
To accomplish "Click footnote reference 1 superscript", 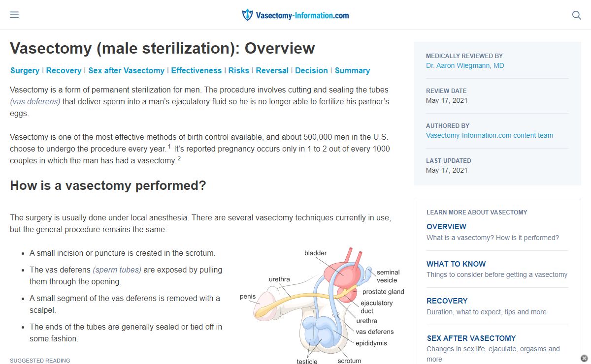I will pos(169,147).
